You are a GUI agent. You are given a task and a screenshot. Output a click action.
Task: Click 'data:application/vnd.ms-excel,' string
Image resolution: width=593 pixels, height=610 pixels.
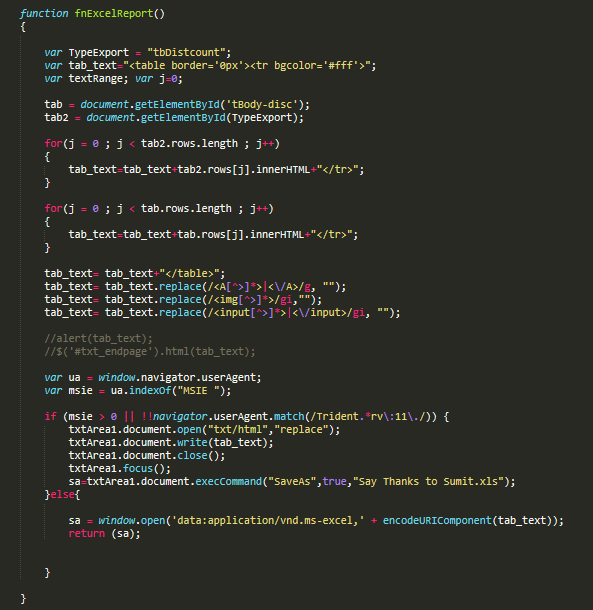click(x=268, y=521)
